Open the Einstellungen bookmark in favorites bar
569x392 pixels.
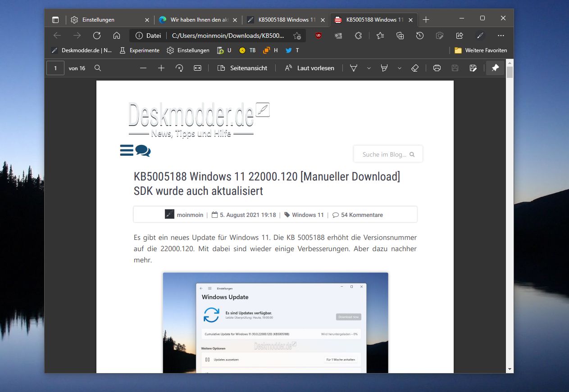(188, 50)
